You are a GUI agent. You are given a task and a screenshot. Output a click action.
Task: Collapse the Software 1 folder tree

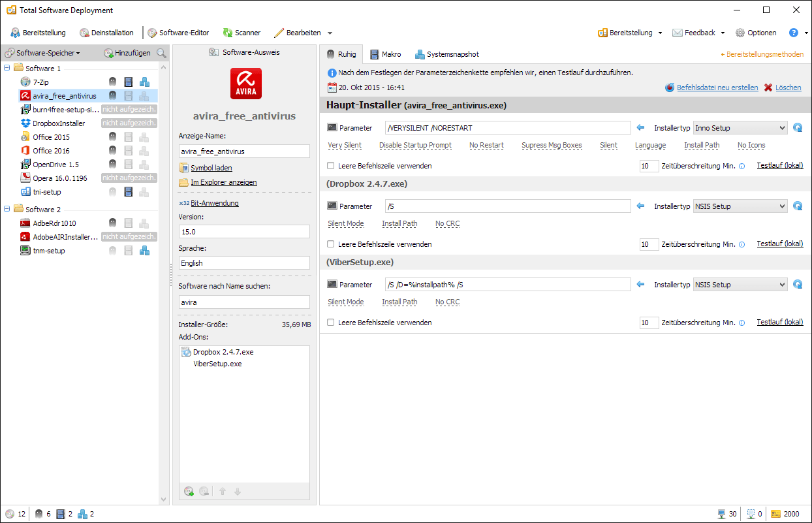7,69
